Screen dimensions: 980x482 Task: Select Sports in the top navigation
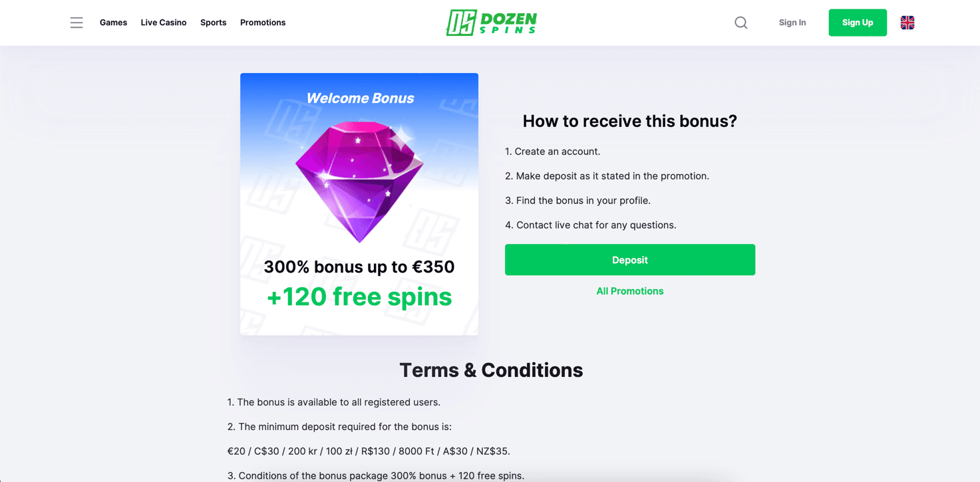213,23
